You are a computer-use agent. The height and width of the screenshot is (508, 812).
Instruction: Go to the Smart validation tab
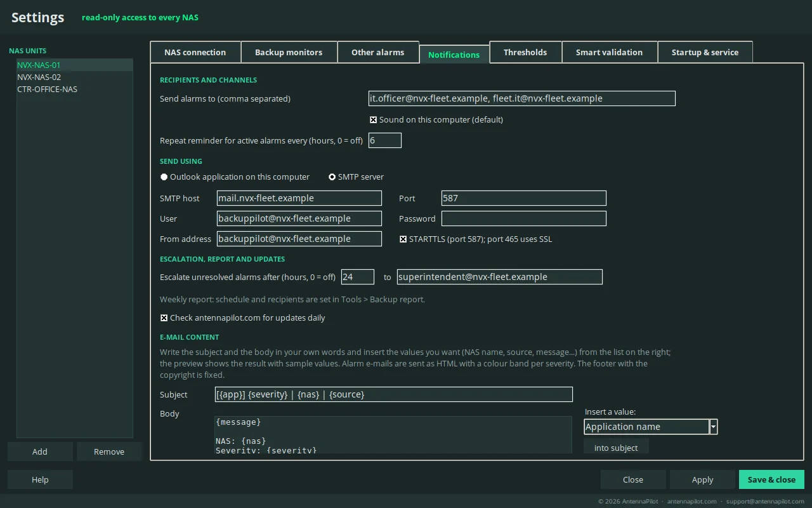(609, 52)
